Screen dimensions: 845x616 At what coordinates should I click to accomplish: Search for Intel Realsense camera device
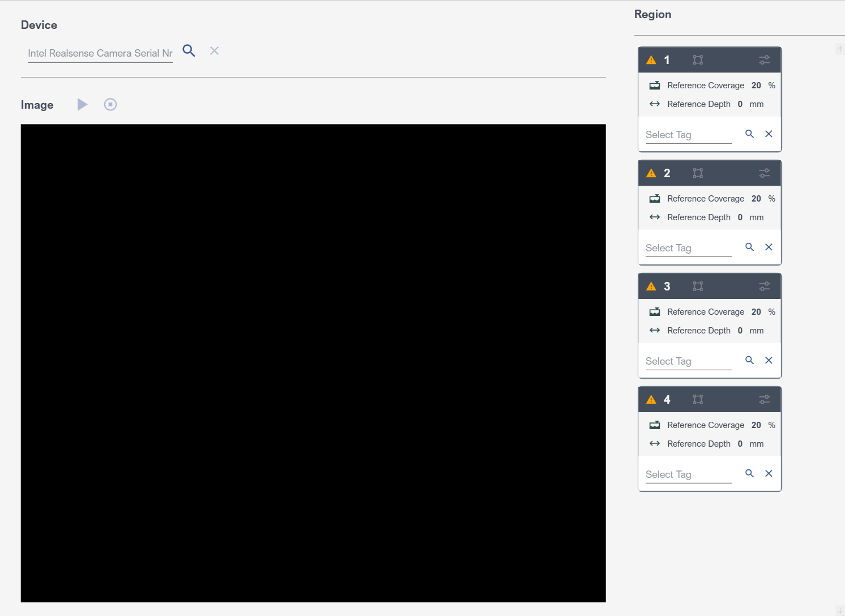click(189, 51)
